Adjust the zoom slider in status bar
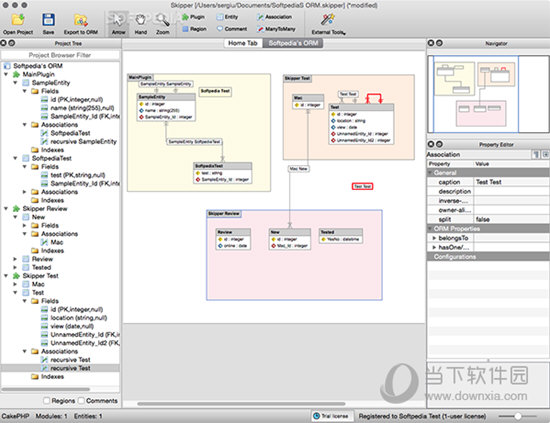The width and height of the screenshot is (550, 423). (x=518, y=416)
